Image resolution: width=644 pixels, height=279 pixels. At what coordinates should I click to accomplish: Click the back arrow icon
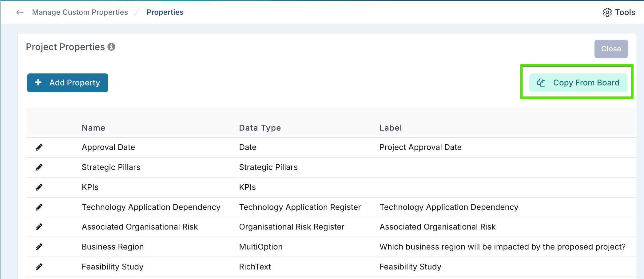20,12
